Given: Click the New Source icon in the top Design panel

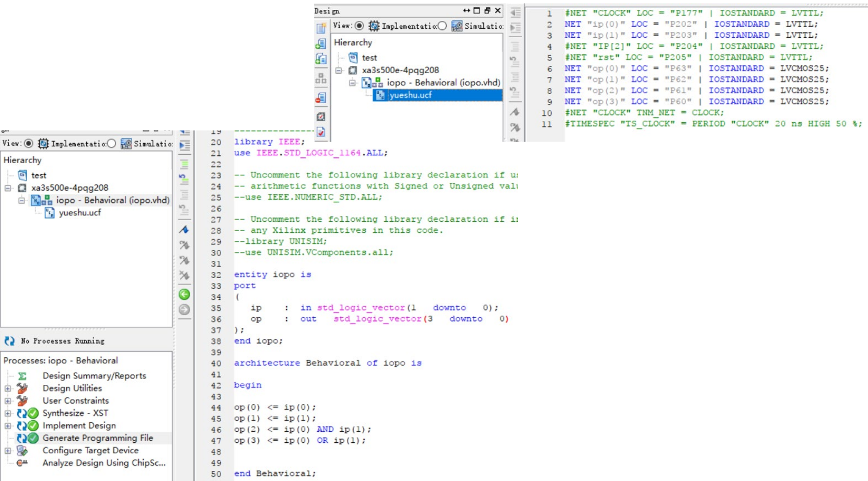Looking at the screenshot, I should 321,28.
